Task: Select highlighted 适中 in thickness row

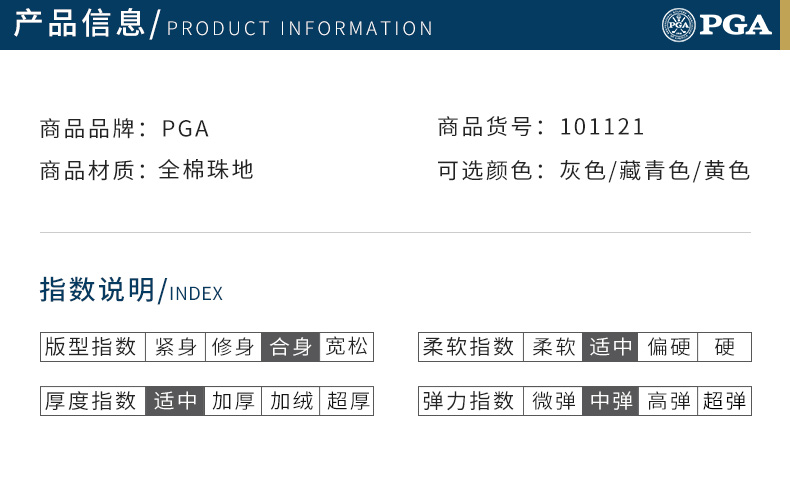Action: tap(175, 401)
